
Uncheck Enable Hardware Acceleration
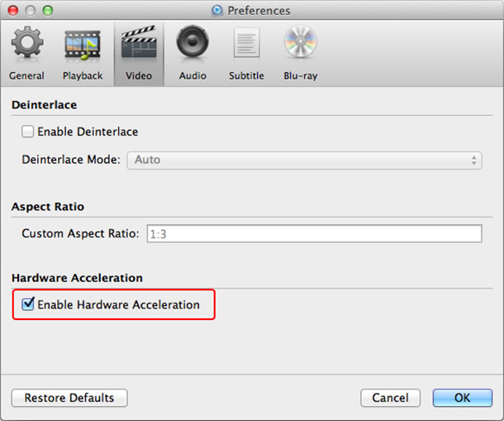[x=28, y=304]
